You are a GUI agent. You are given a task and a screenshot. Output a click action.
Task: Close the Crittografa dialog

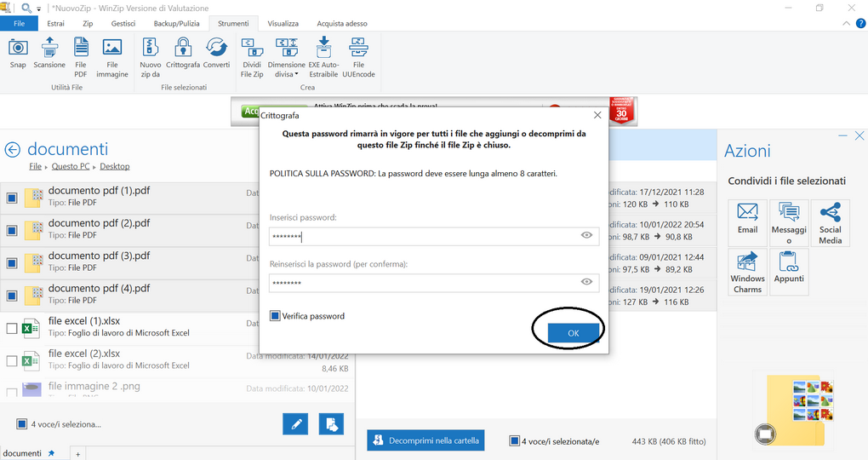click(597, 115)
